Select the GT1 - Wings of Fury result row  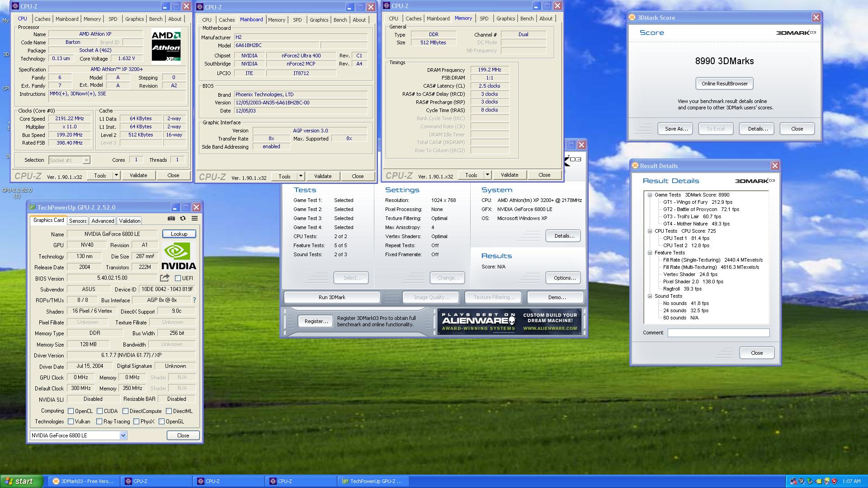[x=698, y=202]
